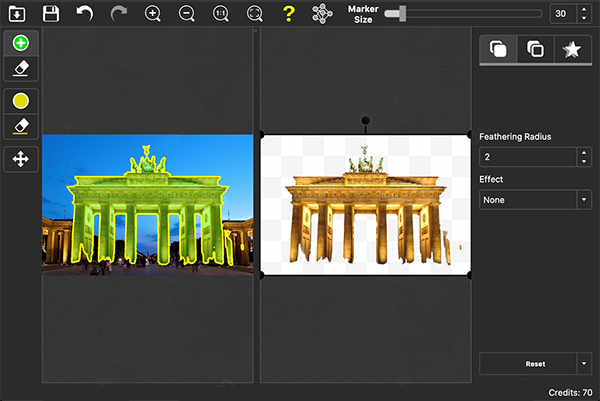
Task: Increase the Feathering Radius with the up stepper
Action: coord(584,153)
